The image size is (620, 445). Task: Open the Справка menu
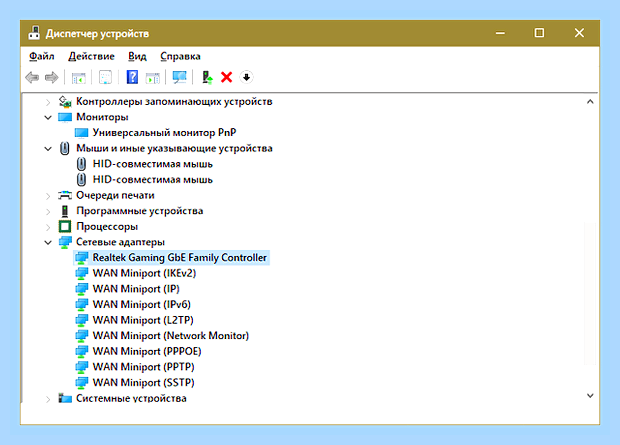[x=180, y=56]
